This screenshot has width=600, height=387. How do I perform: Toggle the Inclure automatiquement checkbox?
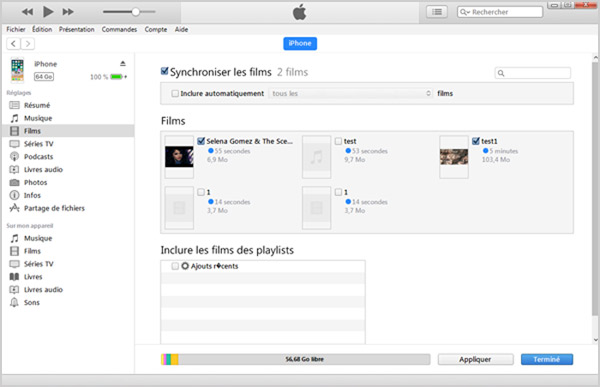tap(175, 93)
